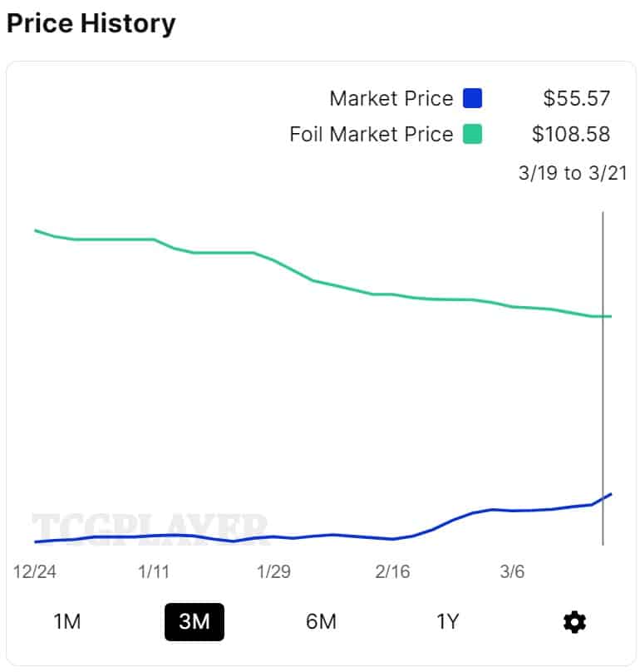Click the 2/16 axis date label
Image resolution: width=640 pixels, height=672 pixels.
coord(393,572)
